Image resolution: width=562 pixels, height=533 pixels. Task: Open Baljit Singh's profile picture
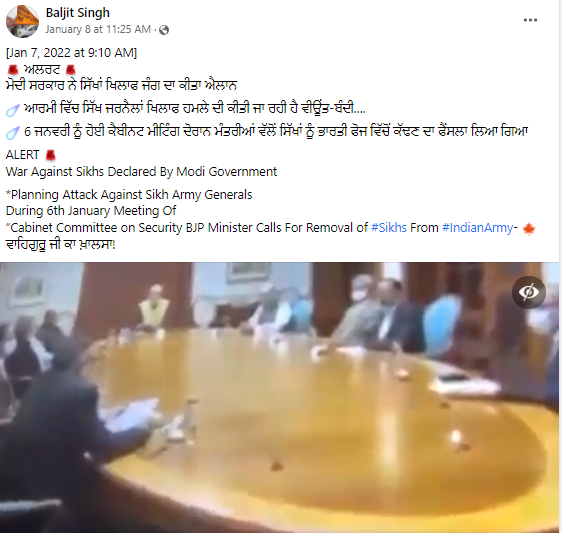tap(22, 22)
